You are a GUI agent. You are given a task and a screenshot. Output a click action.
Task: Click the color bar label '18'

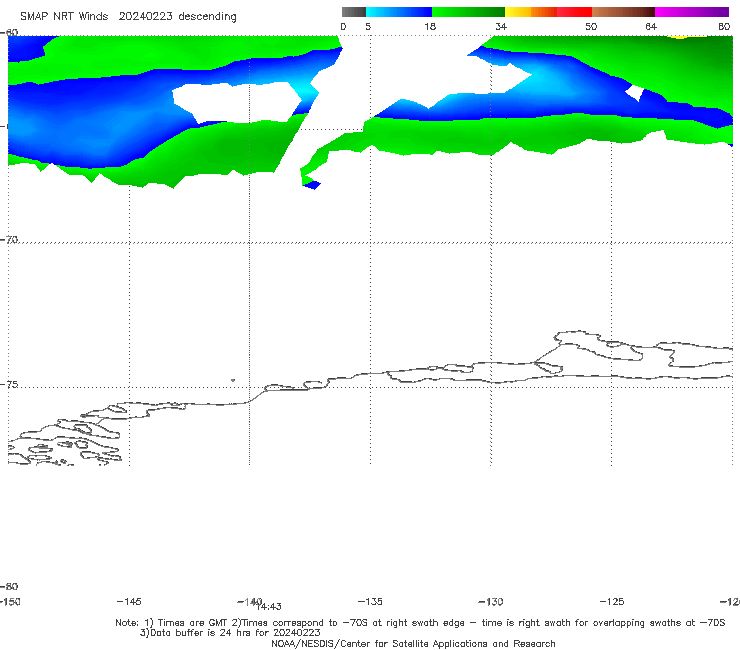[430, 26]
